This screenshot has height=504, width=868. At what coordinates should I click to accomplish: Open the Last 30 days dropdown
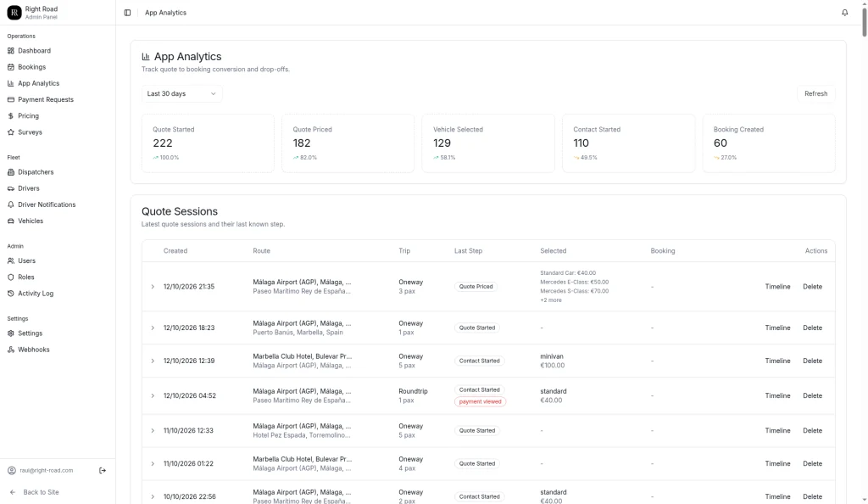(x=181, y=93)
